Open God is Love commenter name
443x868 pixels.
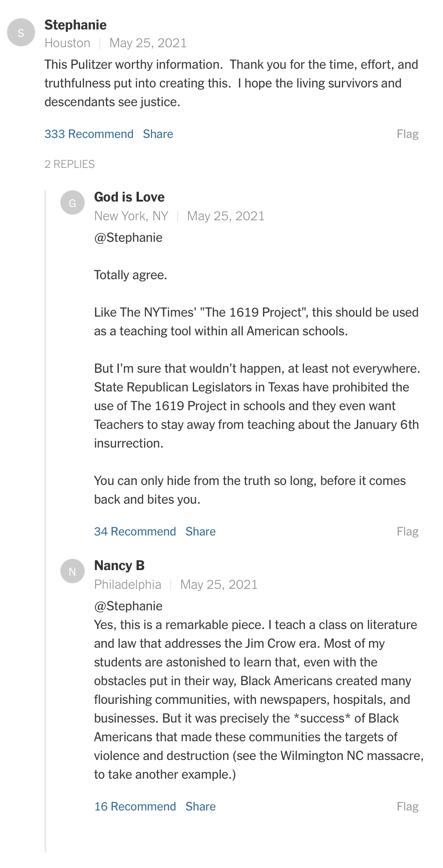tap(130, 197)
